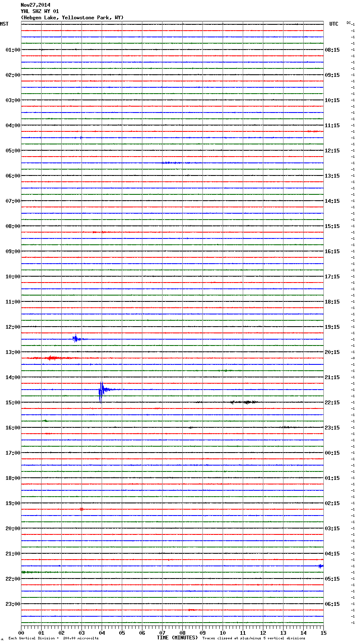This screenshot has height=644, width=357.
Task: Click the Traces clipped at plus/minus 5 footer note
Action: pyautogui.click(x=254, y=639)
